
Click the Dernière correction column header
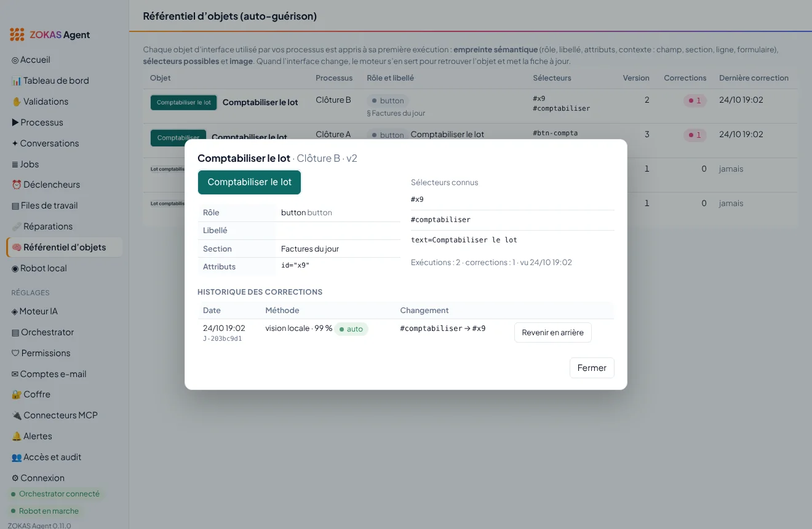[754, 78]
